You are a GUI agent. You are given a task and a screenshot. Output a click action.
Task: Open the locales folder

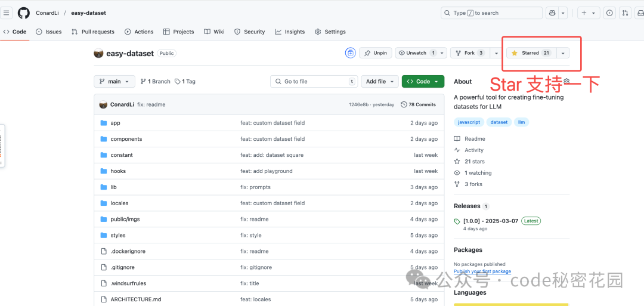[x=119, y=203]
